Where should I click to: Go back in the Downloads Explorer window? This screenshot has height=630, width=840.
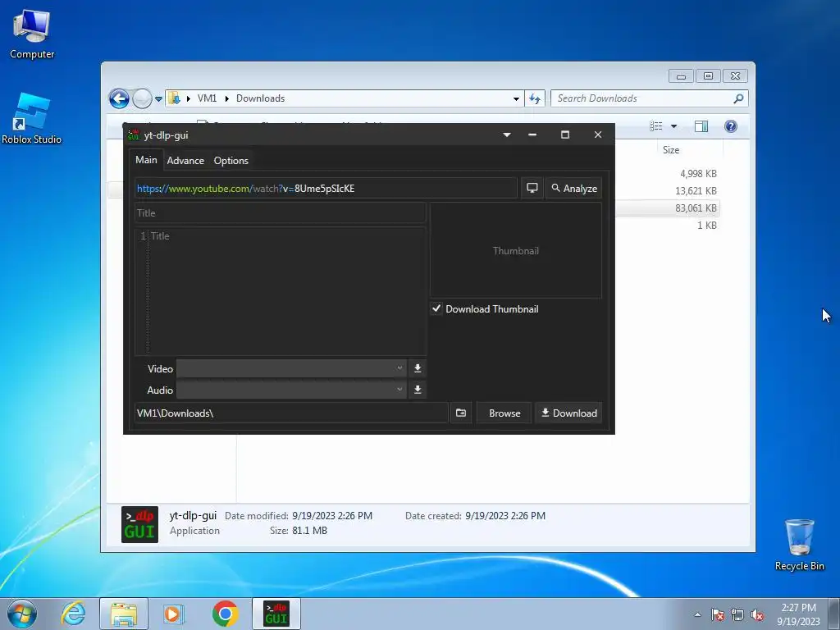coord(119,98)
